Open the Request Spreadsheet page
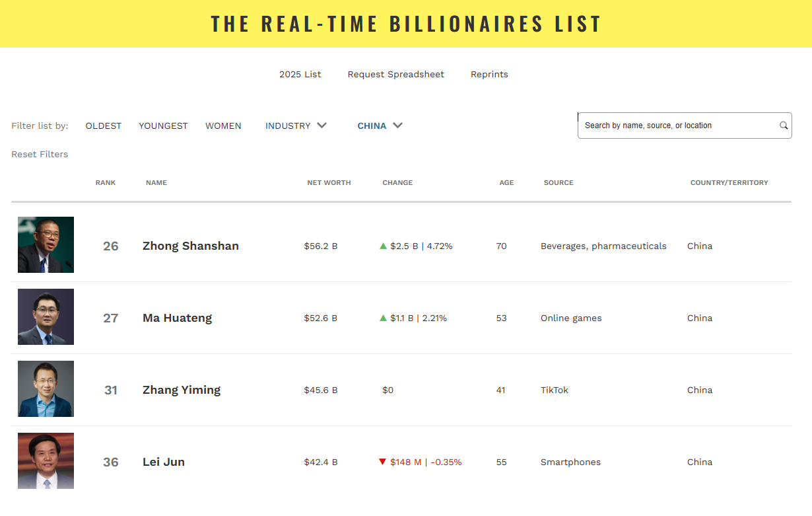 pos(396,74)
